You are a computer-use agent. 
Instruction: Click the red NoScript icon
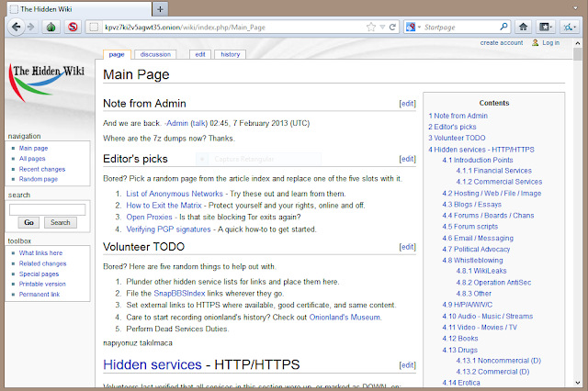pos(73,27)
